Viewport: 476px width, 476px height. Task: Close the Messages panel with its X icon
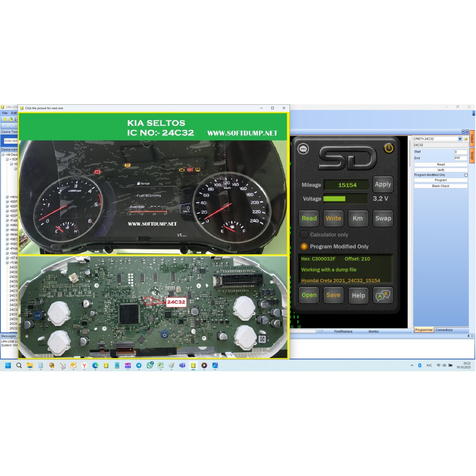(472, 336)
